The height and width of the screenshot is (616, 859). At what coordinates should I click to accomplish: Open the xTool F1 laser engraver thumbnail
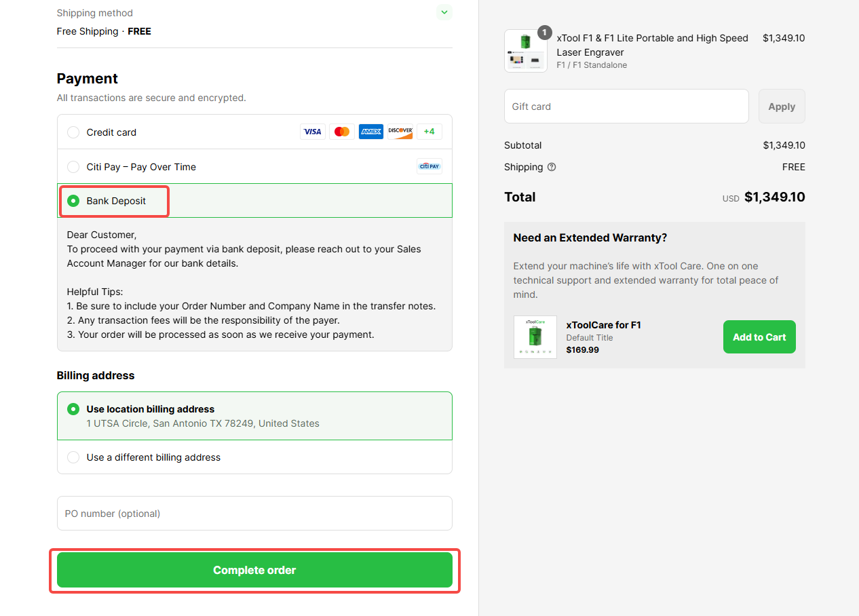[526, 51]
